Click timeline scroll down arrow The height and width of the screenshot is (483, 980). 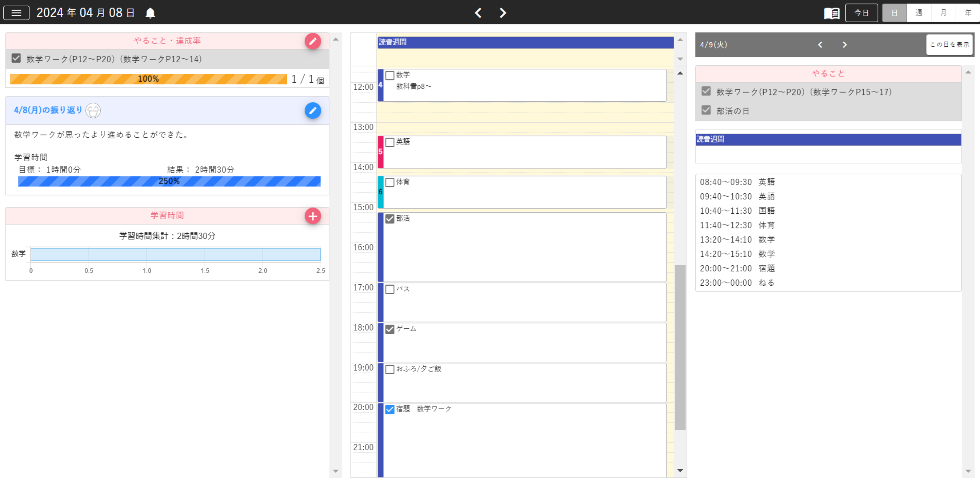click(680, 471)
